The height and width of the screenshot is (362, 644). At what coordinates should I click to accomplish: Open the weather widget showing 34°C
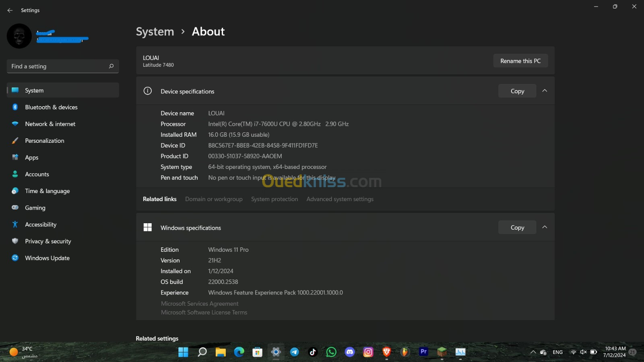(23, 352)
